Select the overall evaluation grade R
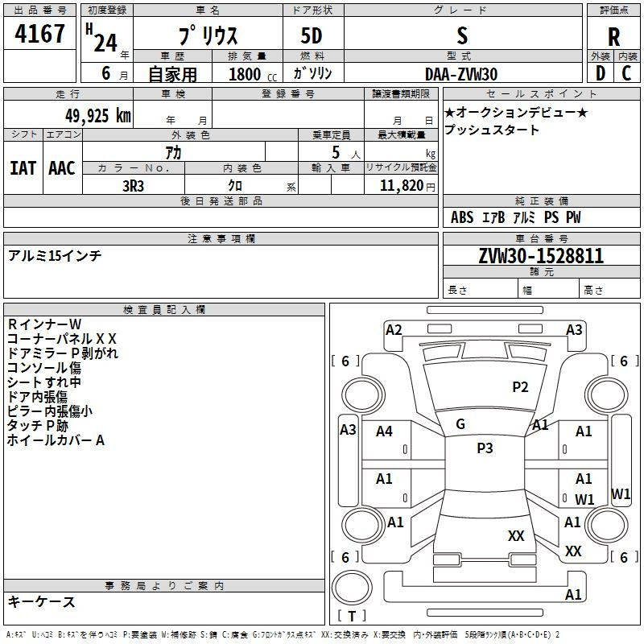Viewport: 644px width, 644px height. [x=613, y=36]
